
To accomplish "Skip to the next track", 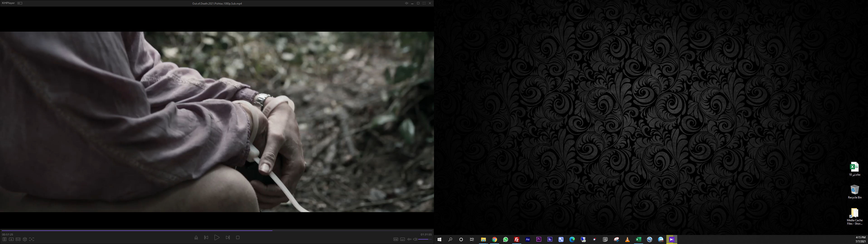I will point(228,238).
